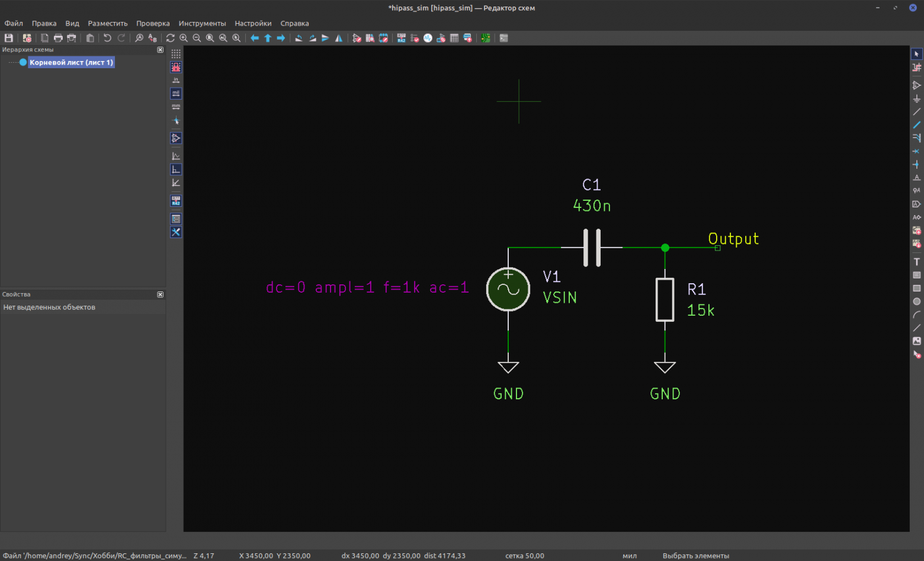Toggle grid display visibility
This screenshot has width=924, height=561.
tap(176, 54)
